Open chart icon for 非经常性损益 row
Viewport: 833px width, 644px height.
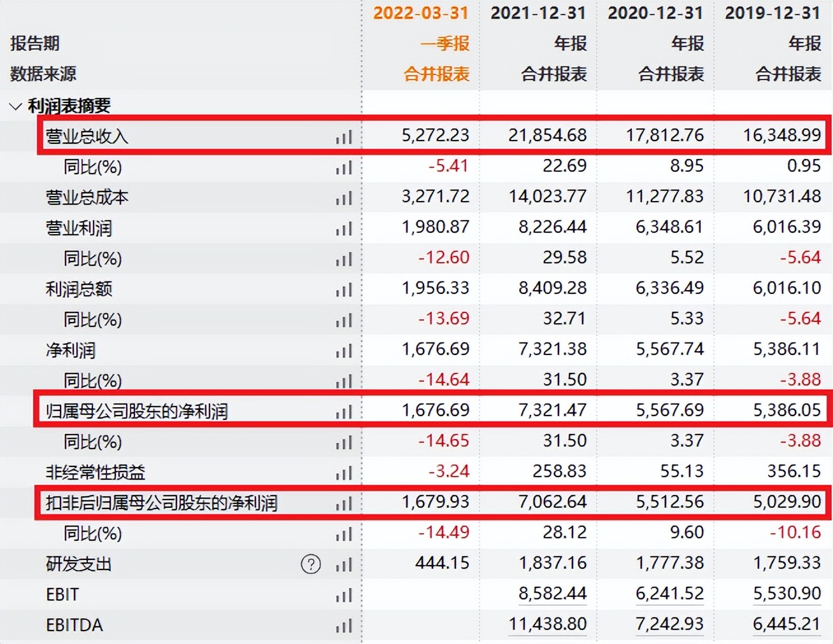tap(344, 473)
